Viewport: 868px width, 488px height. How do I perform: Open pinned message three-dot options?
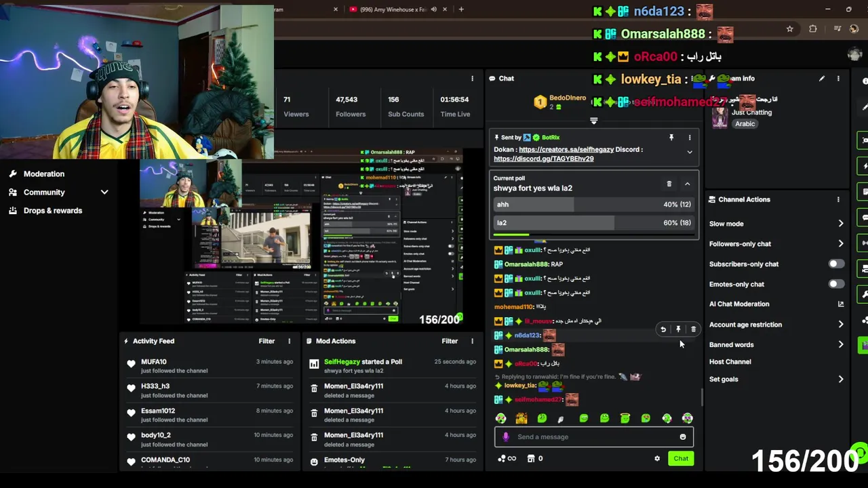click(x=690, y=138)
